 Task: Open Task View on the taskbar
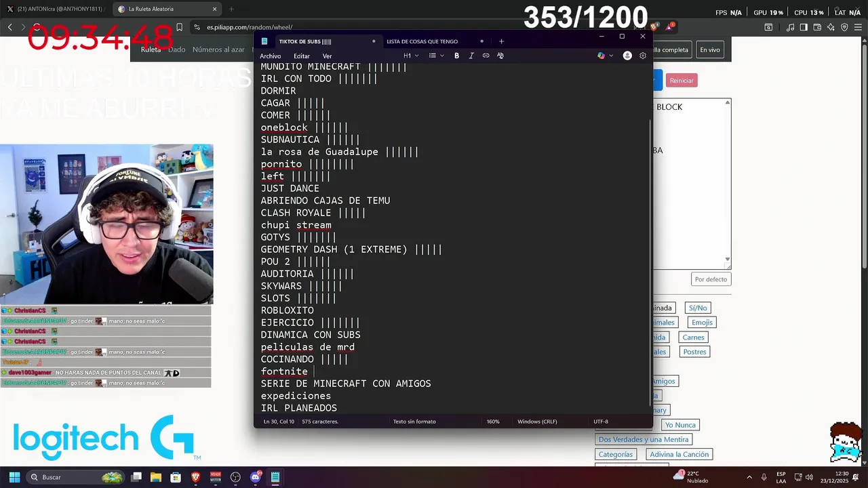(136, 477)
